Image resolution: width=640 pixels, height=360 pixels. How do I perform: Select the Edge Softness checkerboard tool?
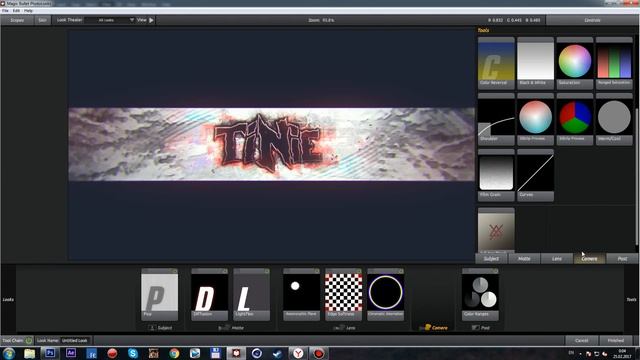[x=343, y=295]
